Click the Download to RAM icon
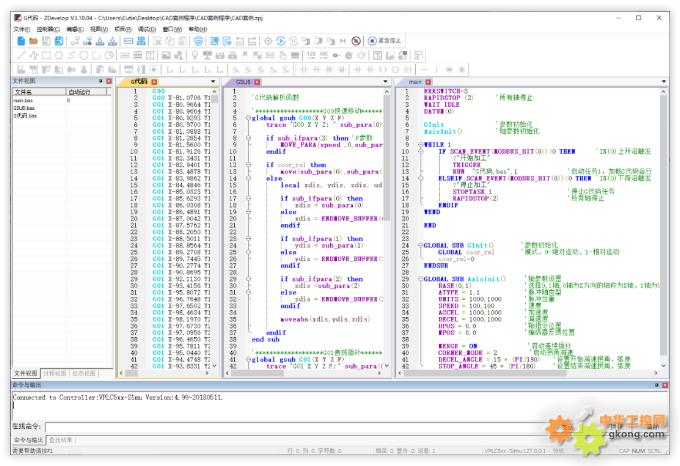Image resolution: width=680 pixels, height=466 pixels. tap(100, 41)
